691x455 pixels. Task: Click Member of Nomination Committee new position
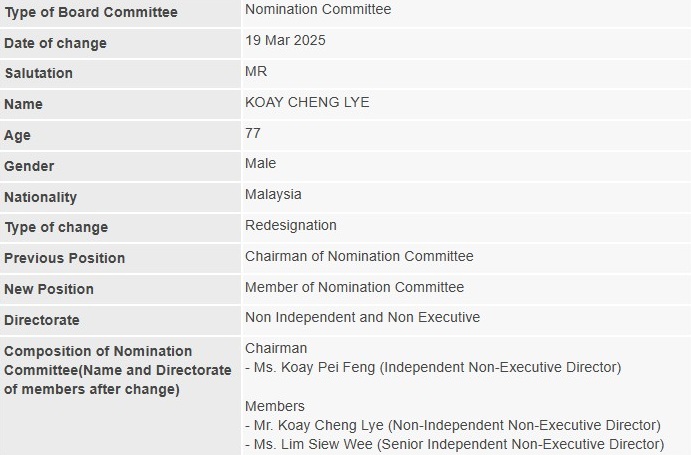(x=354, y=287)
